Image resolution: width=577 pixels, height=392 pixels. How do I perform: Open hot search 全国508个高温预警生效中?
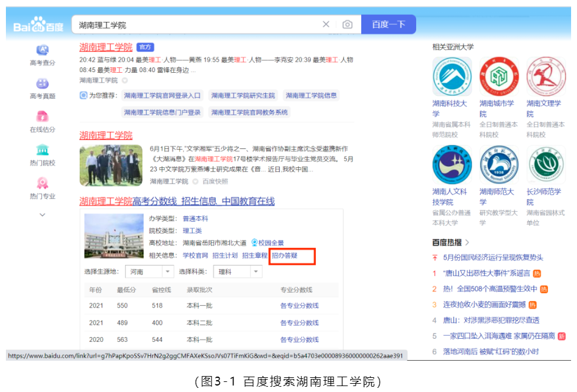490,289
